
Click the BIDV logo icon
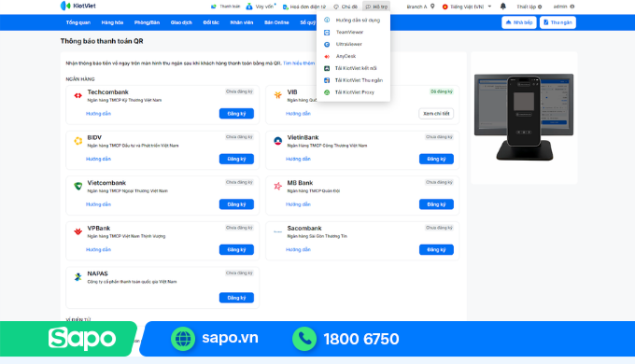(78, 141)
